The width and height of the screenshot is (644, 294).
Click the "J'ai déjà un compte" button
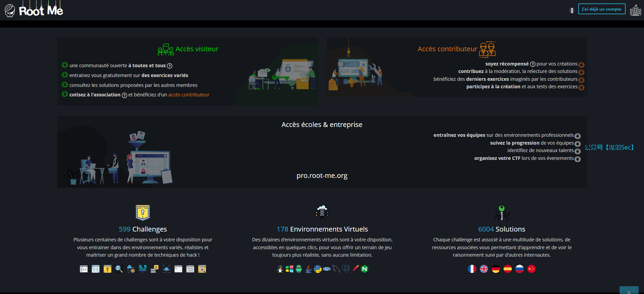pos(602,9)
